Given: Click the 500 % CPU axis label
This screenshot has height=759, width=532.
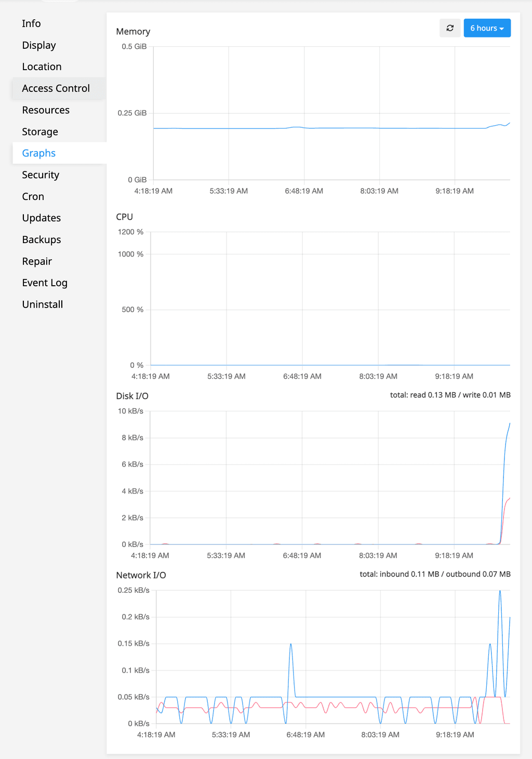Looking at the screenshot, I should [132, 310].
